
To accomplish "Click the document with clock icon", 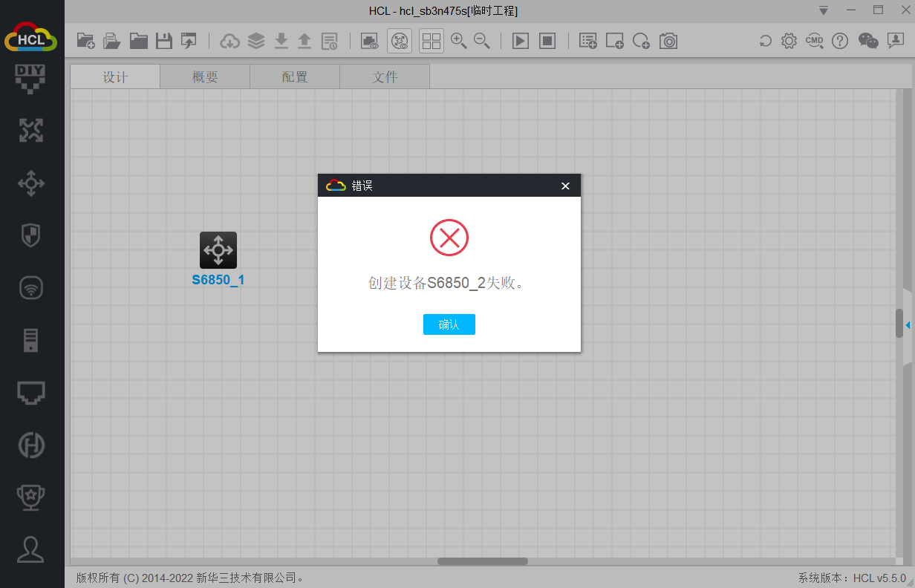I will pyautogui.click(x=330, y=41).
